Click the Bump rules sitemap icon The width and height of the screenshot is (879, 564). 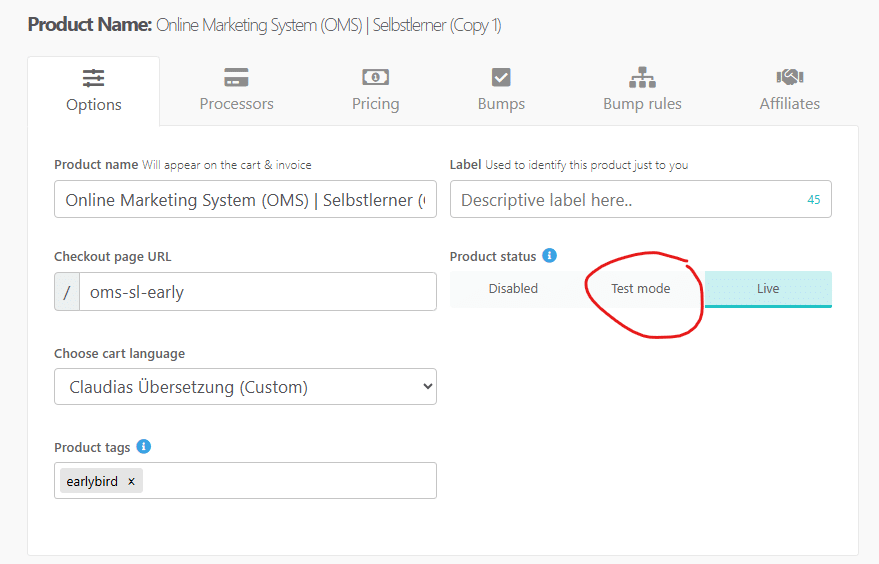pos(642,77)
